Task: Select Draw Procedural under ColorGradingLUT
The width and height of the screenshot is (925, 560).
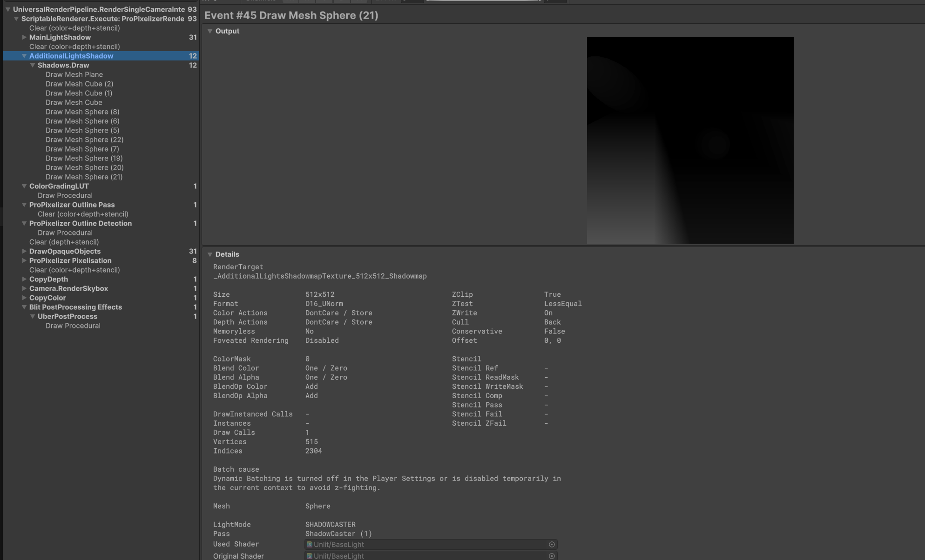Action: point(65,195)
